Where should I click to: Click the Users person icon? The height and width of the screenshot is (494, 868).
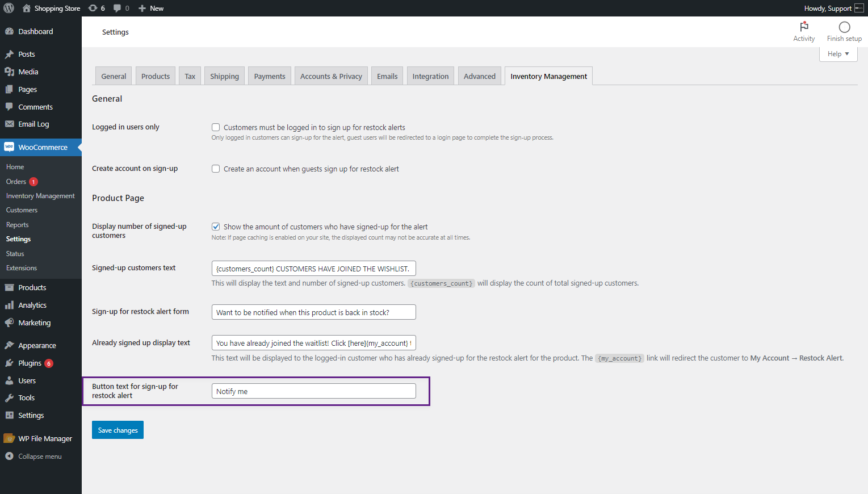[x=9, y=380]
